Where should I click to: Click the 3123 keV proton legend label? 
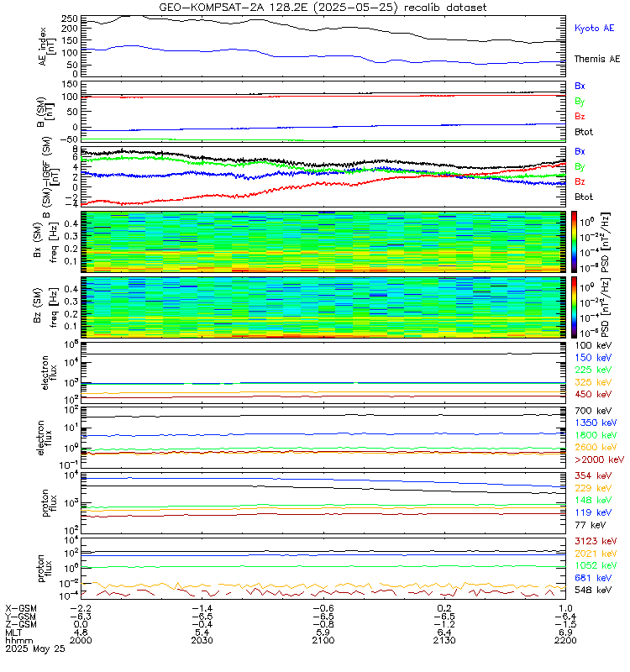596,541
